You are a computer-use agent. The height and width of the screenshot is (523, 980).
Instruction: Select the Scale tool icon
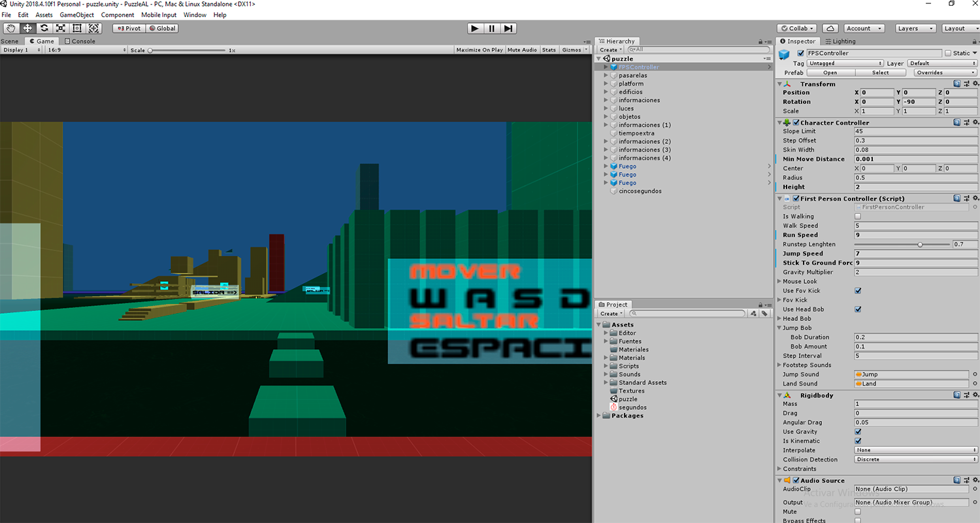point(61,28)
